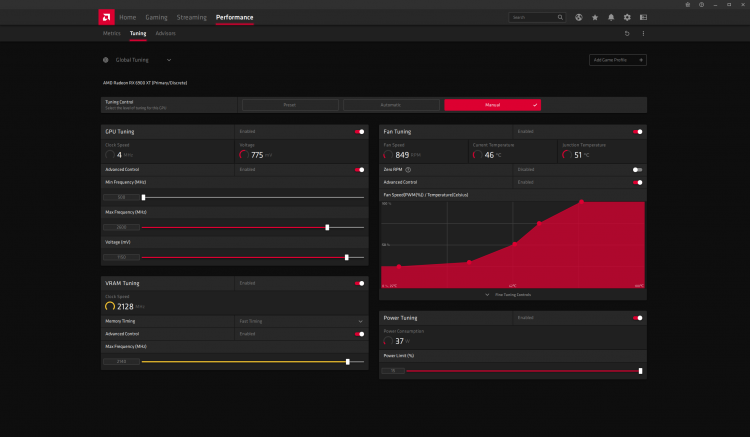This screenshot has width=750, height=437.
Task: Select the Automatic tuning control button
Action: [x=391, y=104]
